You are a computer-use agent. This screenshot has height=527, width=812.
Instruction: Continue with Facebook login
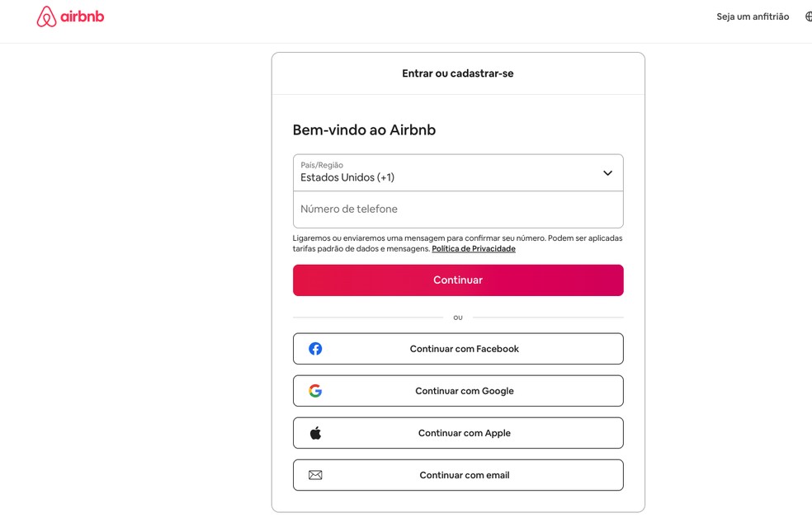(458, 348)
